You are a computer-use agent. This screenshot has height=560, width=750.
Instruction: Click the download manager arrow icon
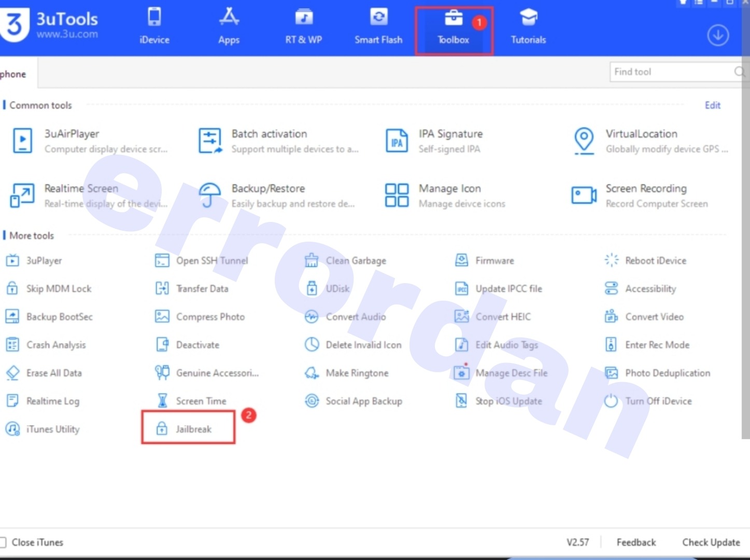click(x=718, y=35)
